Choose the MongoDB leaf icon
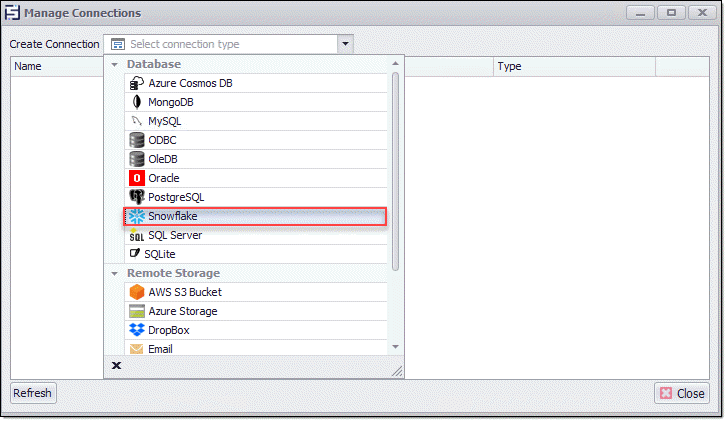This screenshot has height=422, width=727. (x=137, y=102)
